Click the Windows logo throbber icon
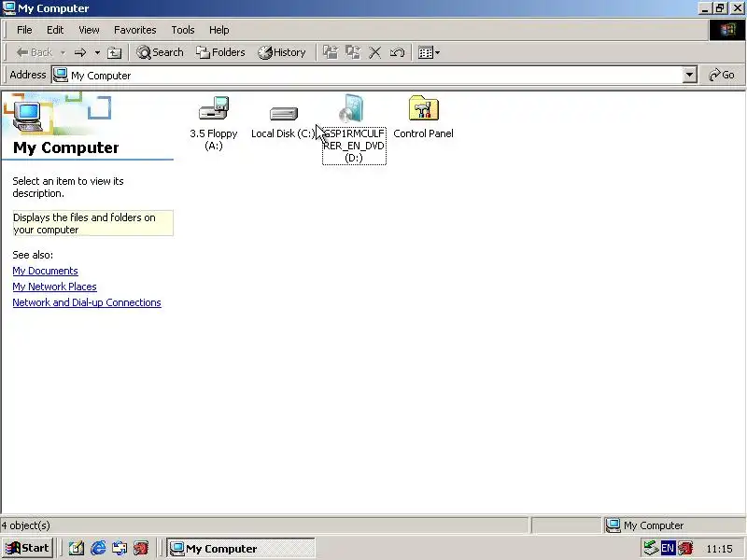 tap(727, 30)
